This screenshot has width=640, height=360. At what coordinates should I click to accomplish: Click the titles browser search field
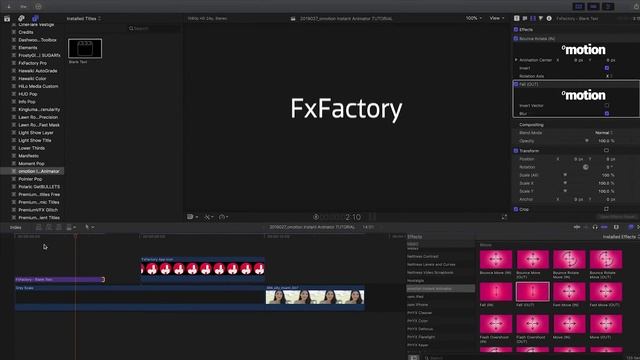point(153,29)
